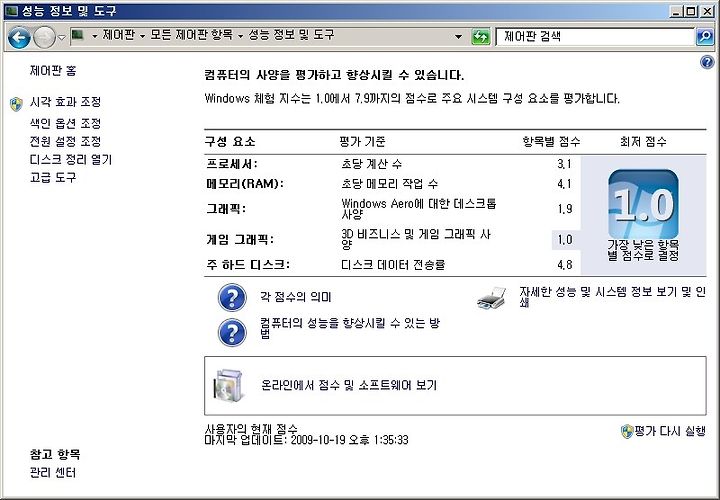Viewport: 720px width, 500px height.
Task: Select the 프로세서 row label
Action: (x=232, y=164)
